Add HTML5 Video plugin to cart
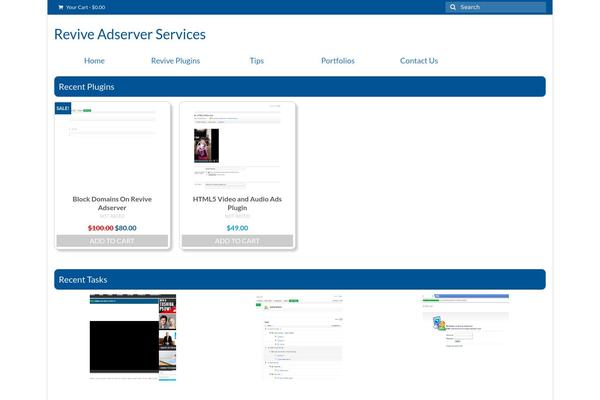Screen dimensions: 600x400 [237, 241]
